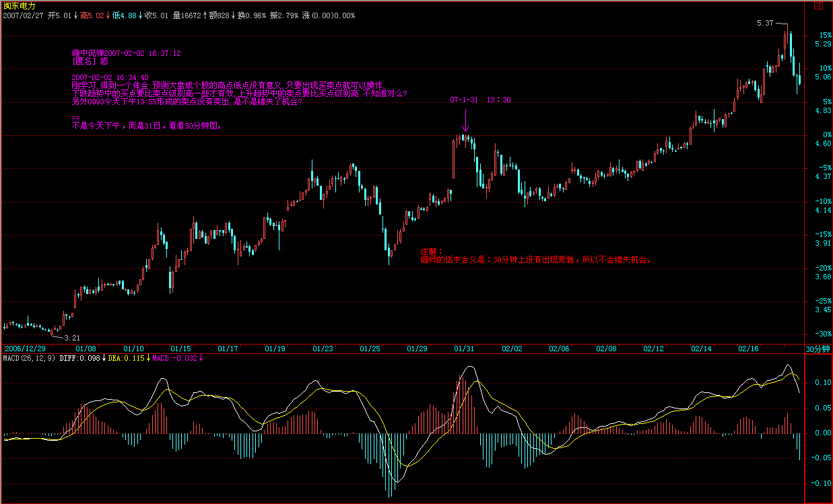Click the 01/15 date on time axis

click(x=181, y=349)
